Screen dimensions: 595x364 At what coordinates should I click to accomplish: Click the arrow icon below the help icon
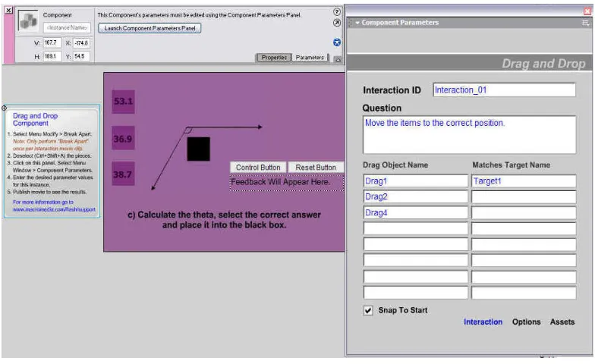pos(337,23)
